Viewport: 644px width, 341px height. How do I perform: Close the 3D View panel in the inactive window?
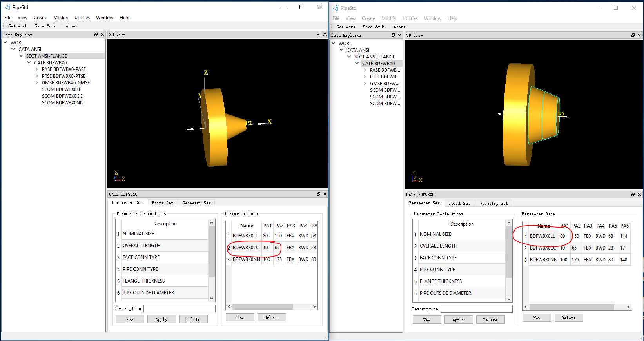639,35
